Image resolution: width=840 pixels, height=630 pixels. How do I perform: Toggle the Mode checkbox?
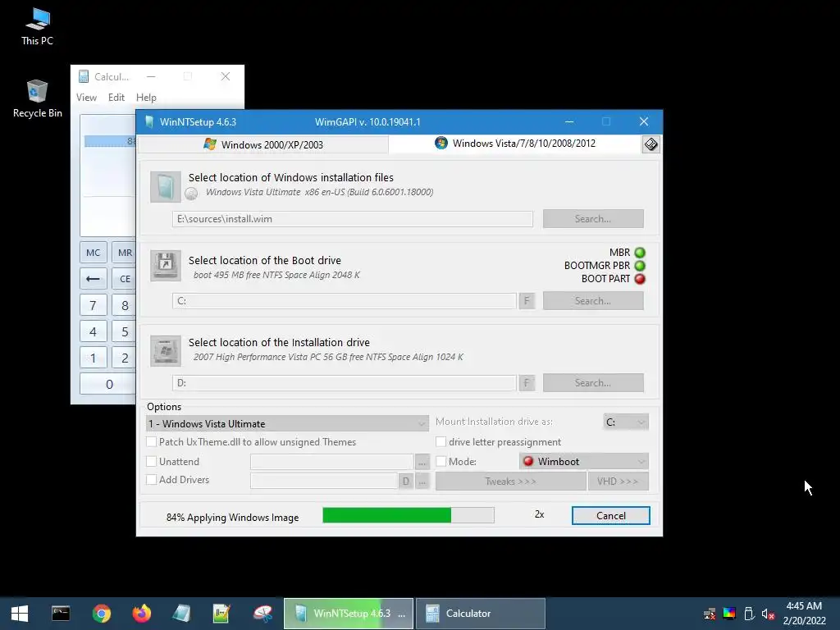441,461
